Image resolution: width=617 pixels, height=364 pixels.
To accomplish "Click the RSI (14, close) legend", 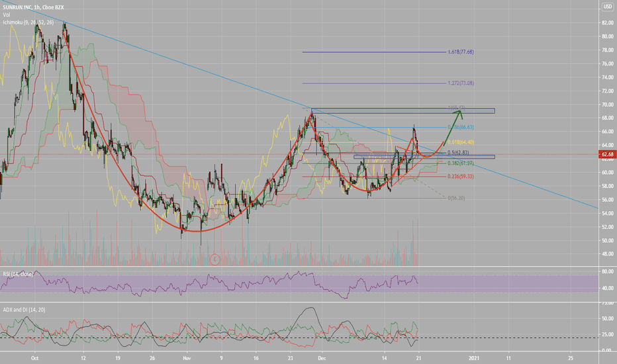I will click(18, 274).
